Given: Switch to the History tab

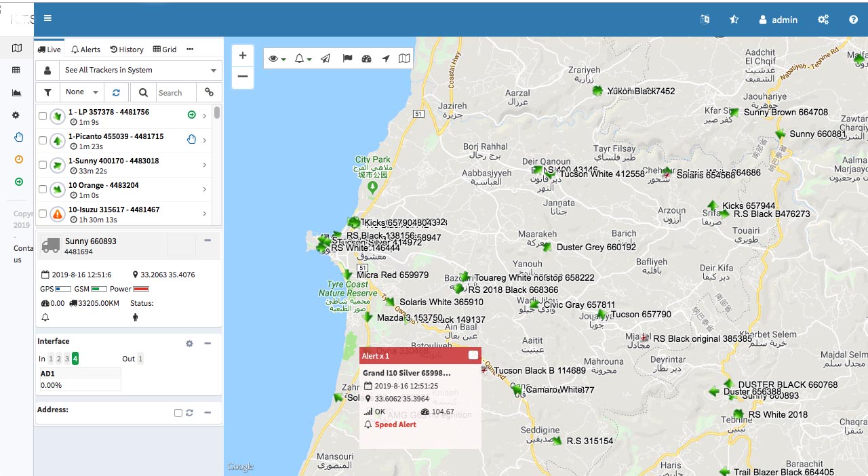Looking at the screenshot, I should (127, 49).
